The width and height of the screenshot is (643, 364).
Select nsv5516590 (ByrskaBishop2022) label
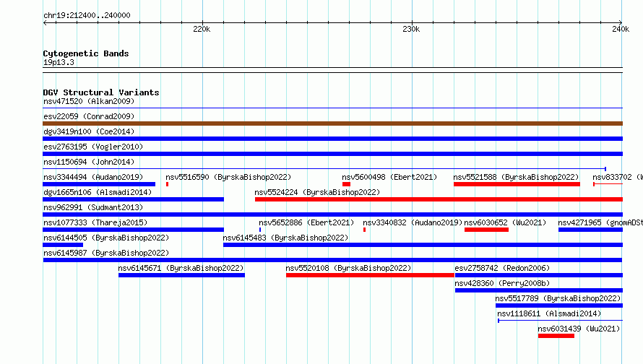228,177
